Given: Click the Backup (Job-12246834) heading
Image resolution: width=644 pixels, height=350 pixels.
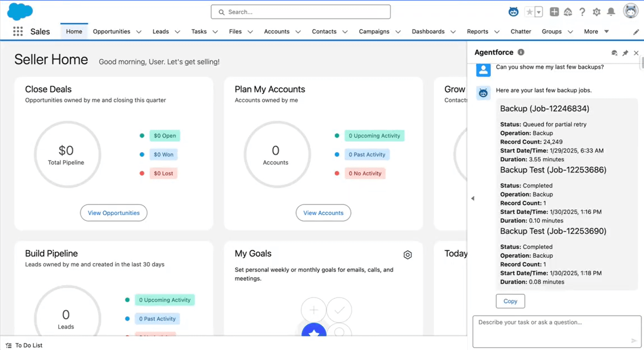Looking at the screenshot, I should [x=545, y=108].
